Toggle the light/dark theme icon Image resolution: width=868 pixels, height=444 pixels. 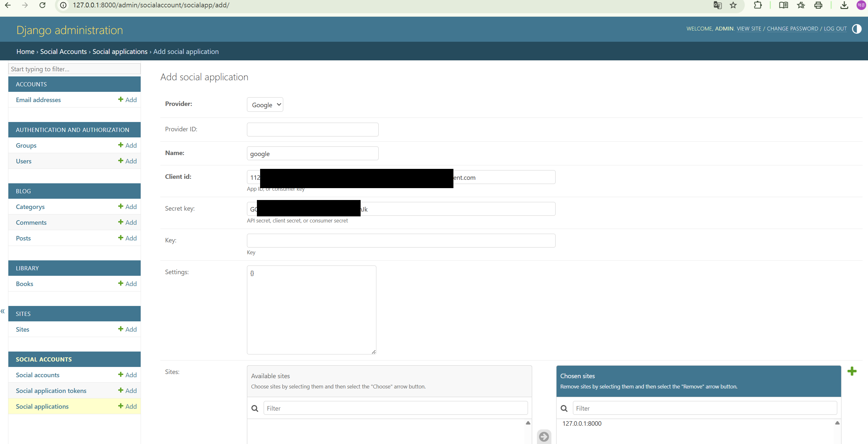[856, 29]
